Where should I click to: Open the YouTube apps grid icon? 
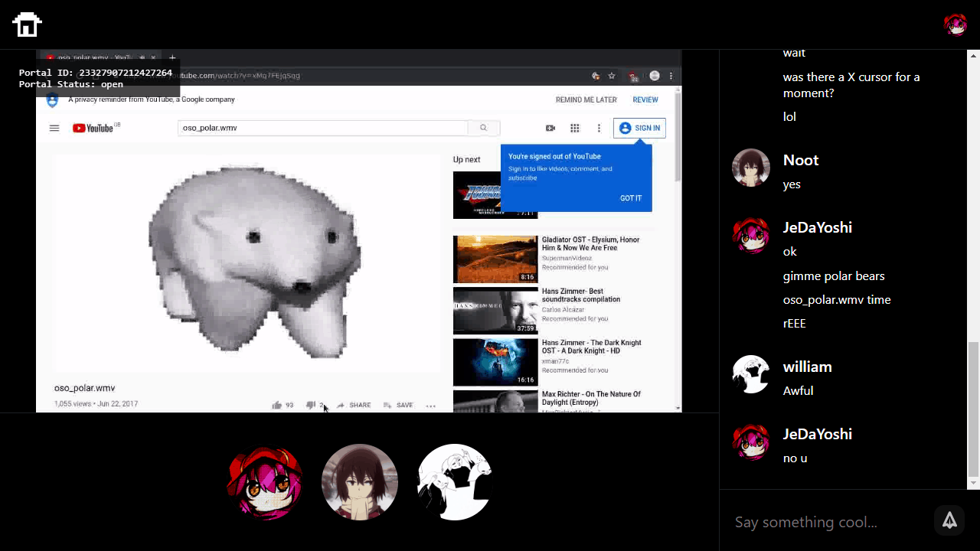pos(574,128)
